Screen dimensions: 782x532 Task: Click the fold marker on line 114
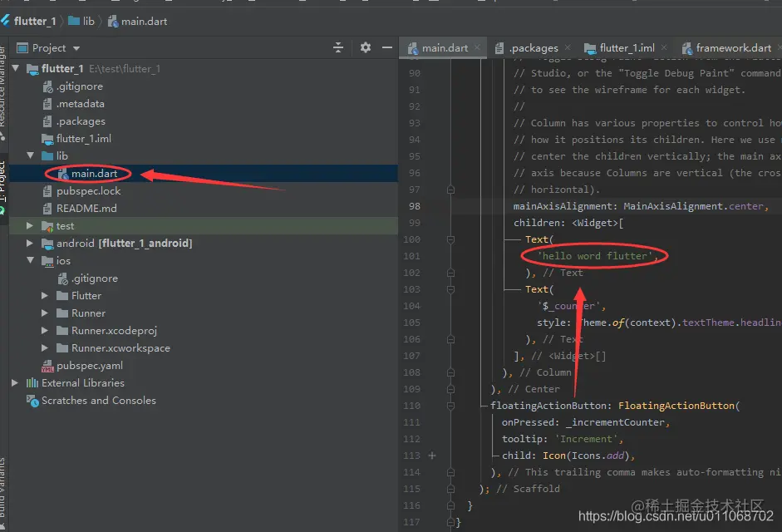(x=451, y=472)
